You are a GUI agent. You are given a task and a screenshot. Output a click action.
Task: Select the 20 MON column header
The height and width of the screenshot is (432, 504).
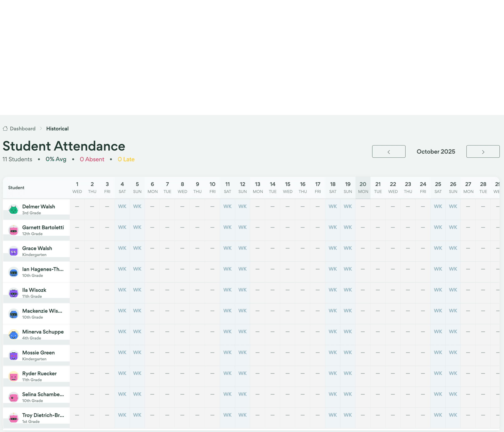pyautogui.click(x=363, y=187)
